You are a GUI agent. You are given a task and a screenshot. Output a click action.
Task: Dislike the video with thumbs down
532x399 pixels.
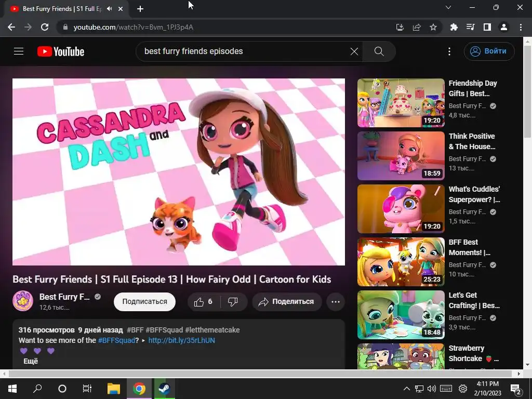coord(233,302)
